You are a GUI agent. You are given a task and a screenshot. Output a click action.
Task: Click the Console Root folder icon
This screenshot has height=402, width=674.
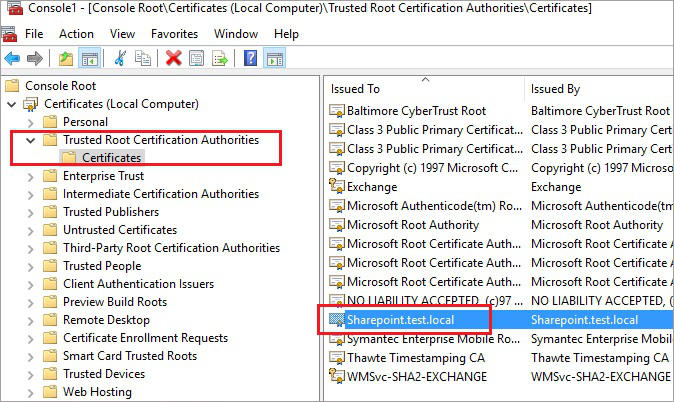click(x=12, y=86)
